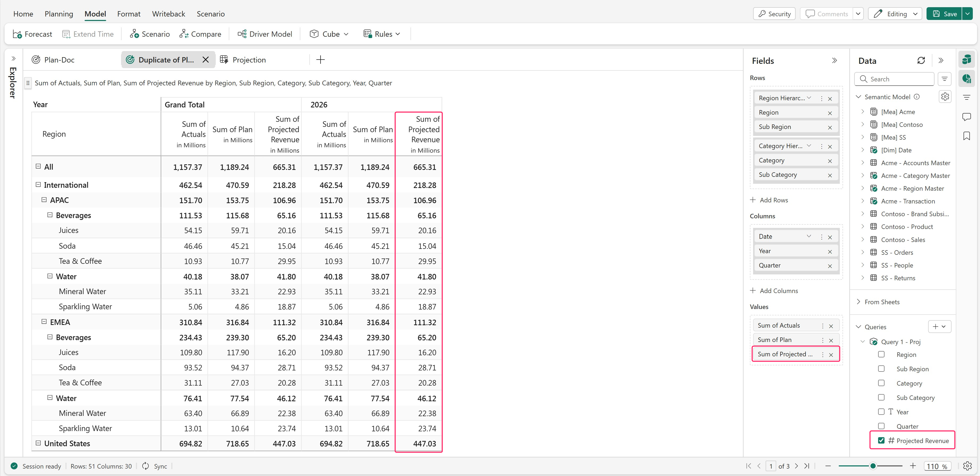Click the Forecast toolbar icon
The image size is (980, 476).
coord(17,34)
